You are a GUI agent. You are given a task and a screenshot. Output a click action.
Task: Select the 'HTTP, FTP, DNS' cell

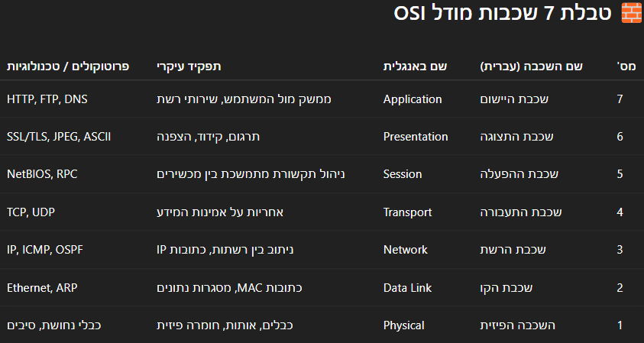tap(47, 99)
